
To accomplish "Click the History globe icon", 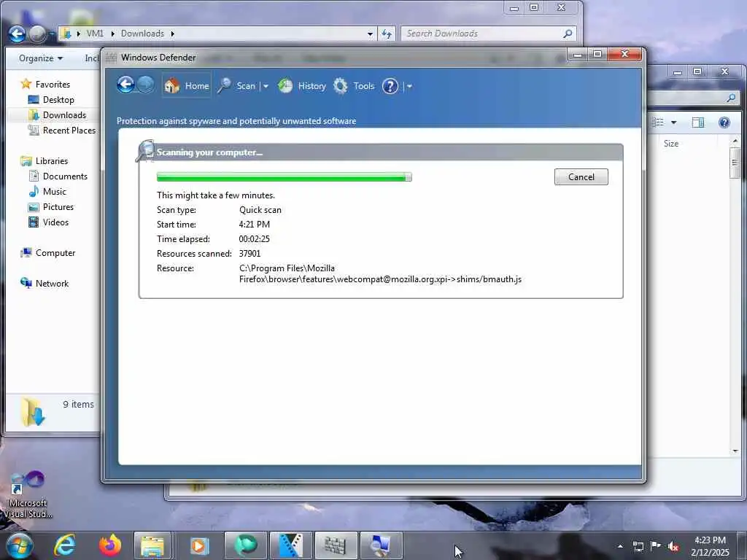I will tap(285, 86).
